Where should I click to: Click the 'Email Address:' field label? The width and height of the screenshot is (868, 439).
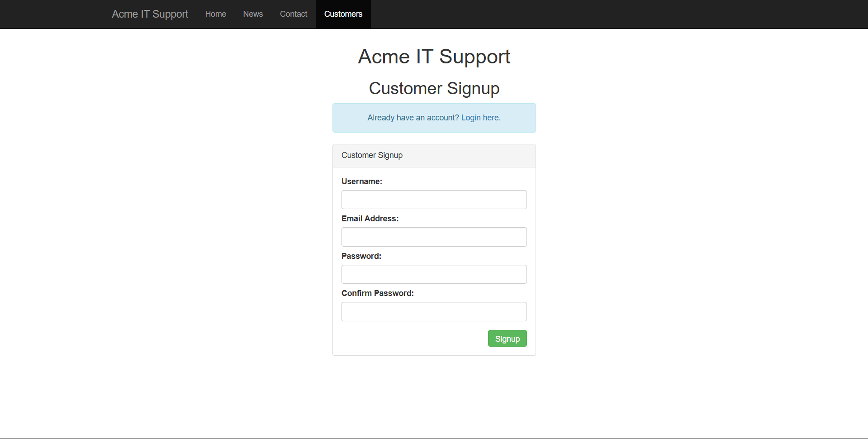[x=370, y=219]
